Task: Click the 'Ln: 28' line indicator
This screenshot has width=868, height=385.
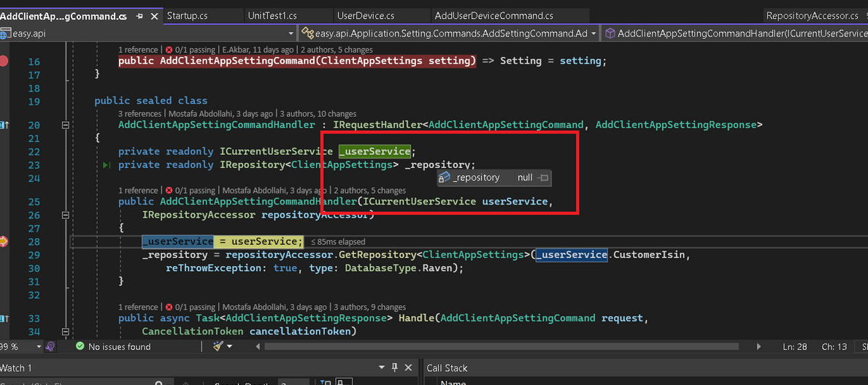Action: tap(796, 347)
